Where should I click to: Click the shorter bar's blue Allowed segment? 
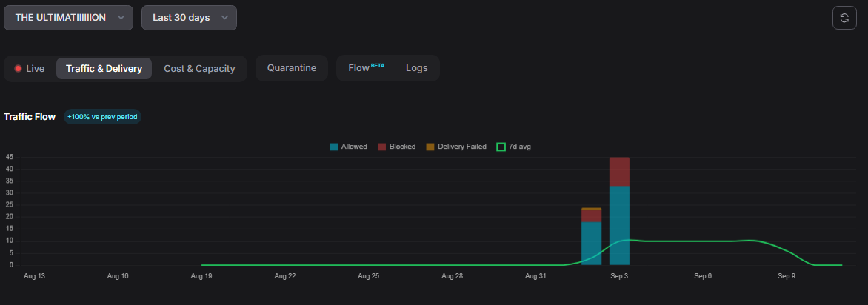click(591, 244)
